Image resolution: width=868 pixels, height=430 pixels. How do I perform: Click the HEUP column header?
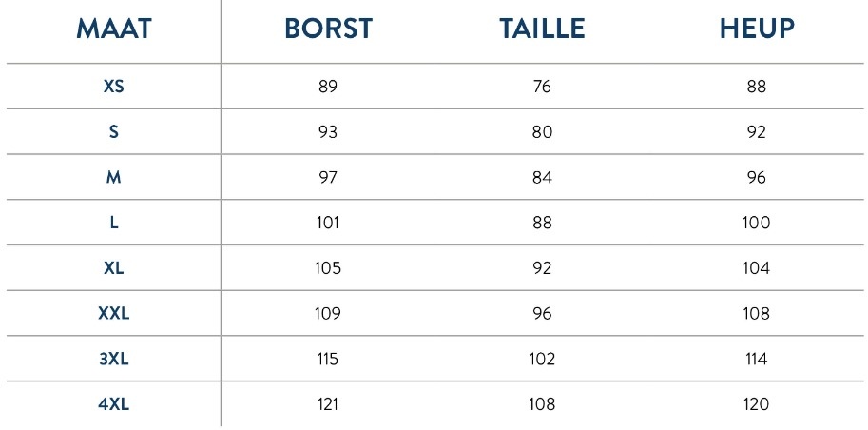757,29
